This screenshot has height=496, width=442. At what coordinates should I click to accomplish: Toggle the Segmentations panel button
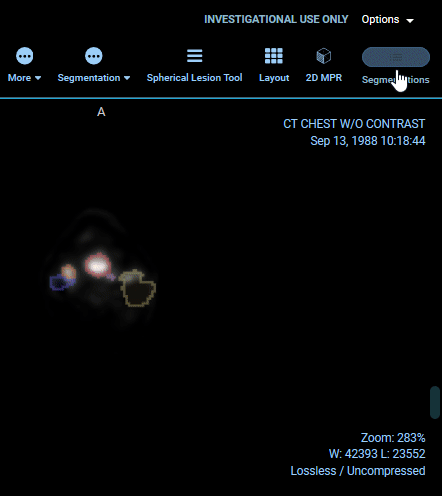coord(396,57)
